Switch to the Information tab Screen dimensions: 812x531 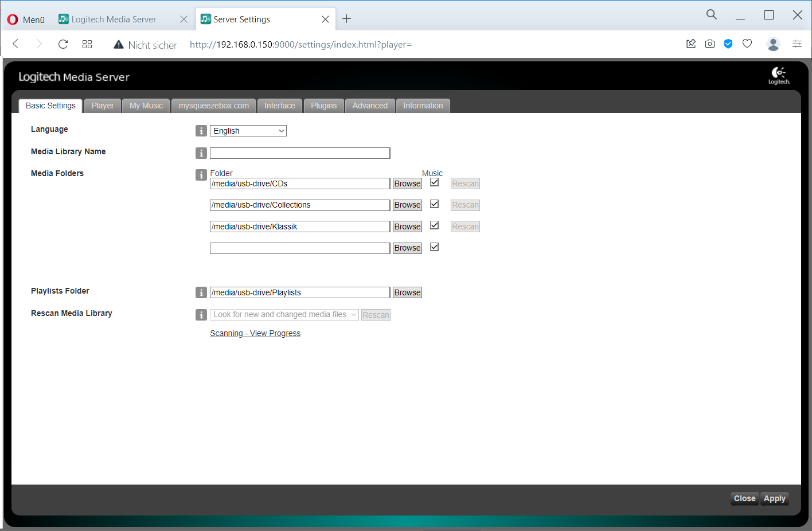coord(423,106)
